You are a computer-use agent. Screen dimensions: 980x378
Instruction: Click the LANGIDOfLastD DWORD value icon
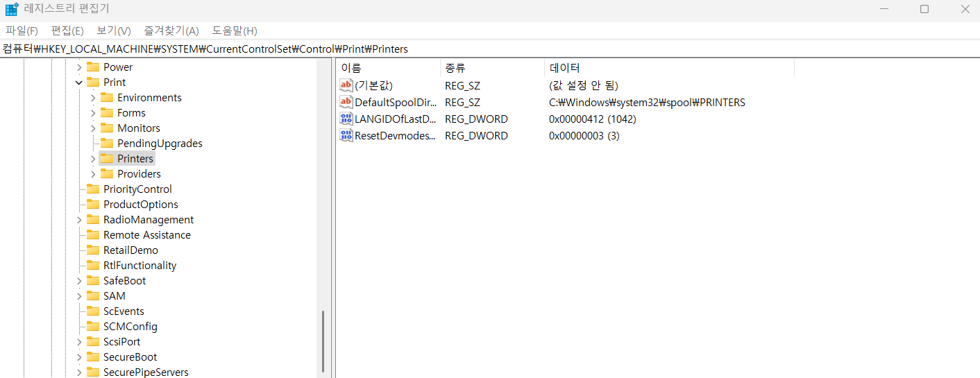point(346,119)
